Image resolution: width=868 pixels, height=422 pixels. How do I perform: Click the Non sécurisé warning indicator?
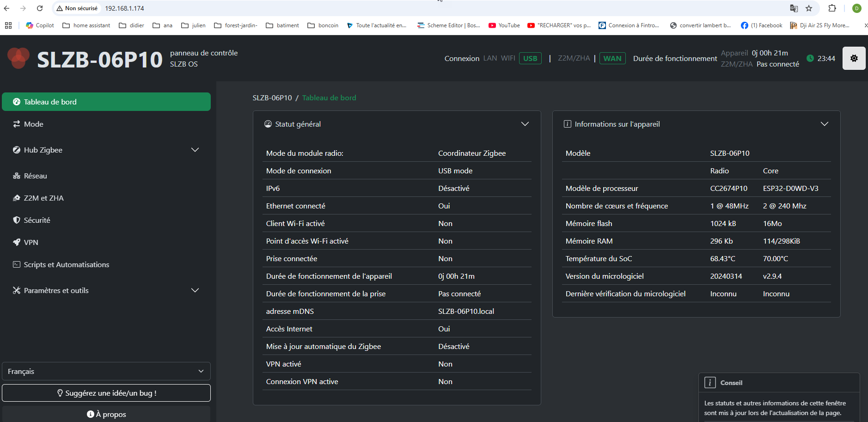point(77,8)
